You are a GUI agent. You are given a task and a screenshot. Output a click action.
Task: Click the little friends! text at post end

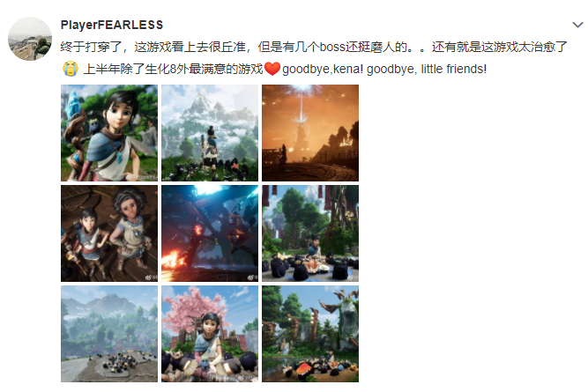(x=454, y=70)
